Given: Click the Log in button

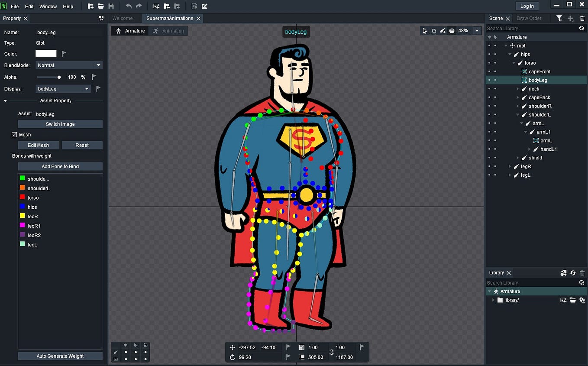Looking at the screenshot, I should point(527,6).
